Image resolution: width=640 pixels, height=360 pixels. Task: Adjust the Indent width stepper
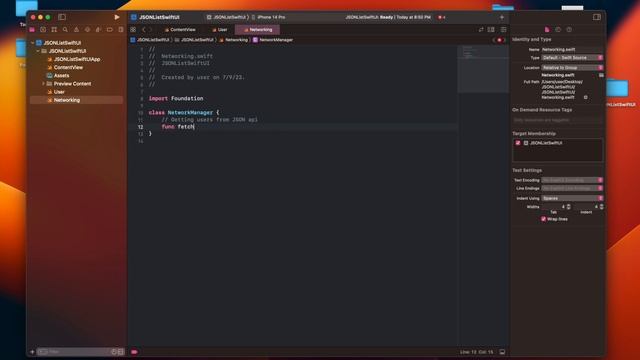(601, 207)
